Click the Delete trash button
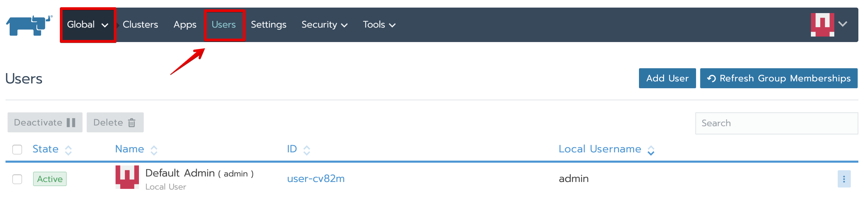The width and height of the screenshot is (868, 213). pos(115,122)
